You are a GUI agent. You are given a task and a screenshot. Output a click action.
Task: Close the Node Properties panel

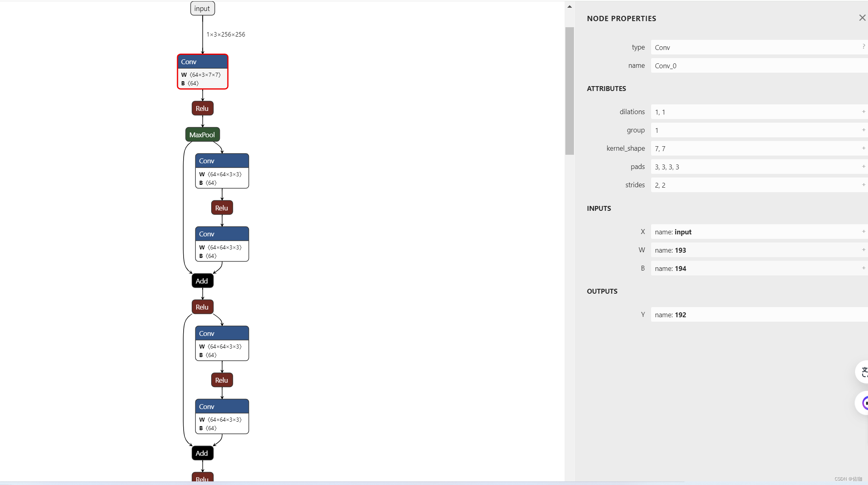click(863, 18)
